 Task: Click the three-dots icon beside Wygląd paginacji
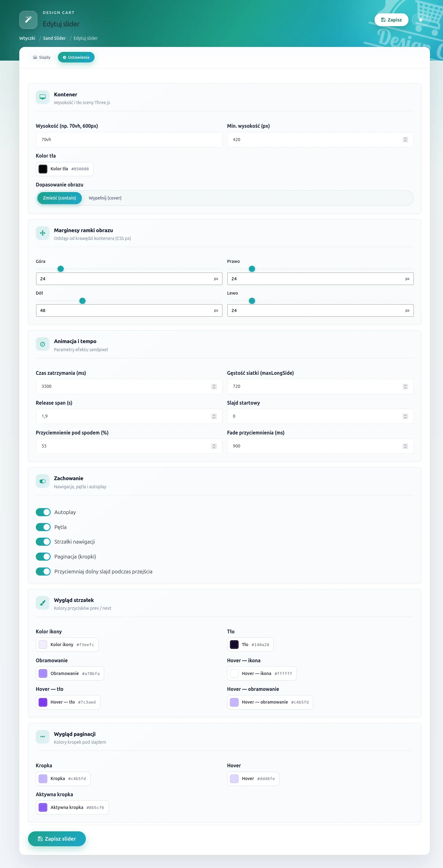[x=43, y=737]
